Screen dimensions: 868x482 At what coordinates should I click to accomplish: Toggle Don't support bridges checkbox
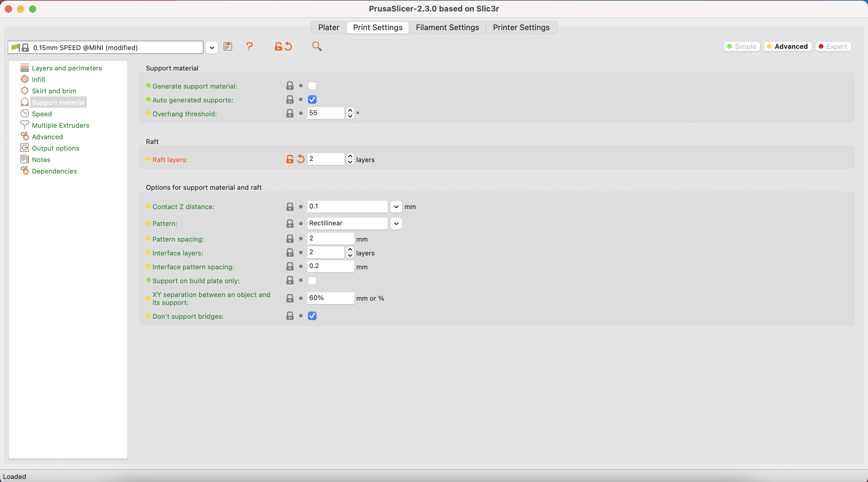[x=312, y=315]
